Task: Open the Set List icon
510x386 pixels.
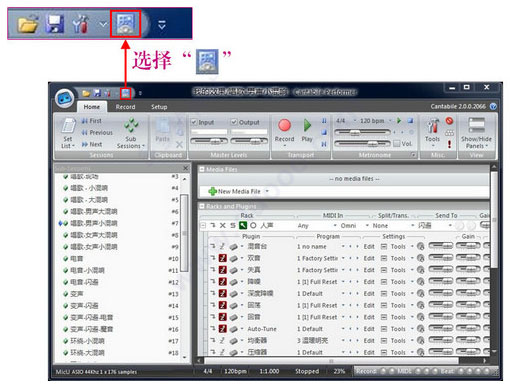Action: tap(68, 126)
